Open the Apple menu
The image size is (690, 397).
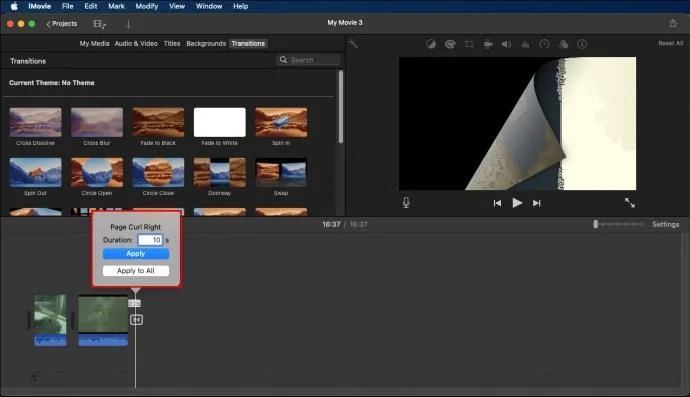click(x=14, y=6)
